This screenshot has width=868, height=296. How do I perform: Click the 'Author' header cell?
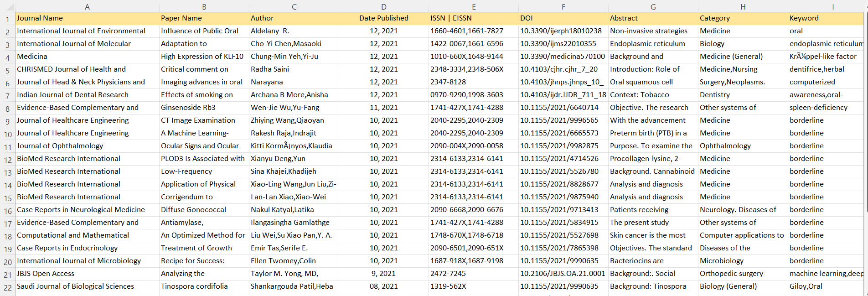pos(294,18)
